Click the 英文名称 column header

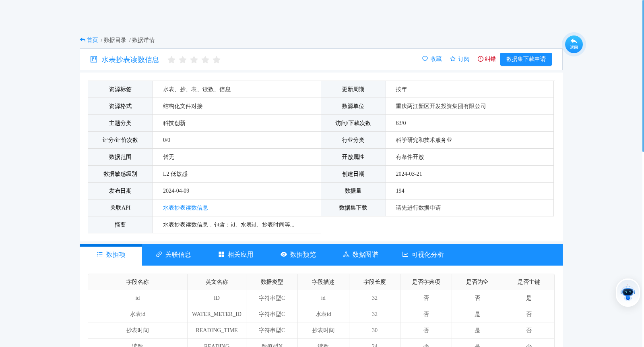click(x=217, y=282)
